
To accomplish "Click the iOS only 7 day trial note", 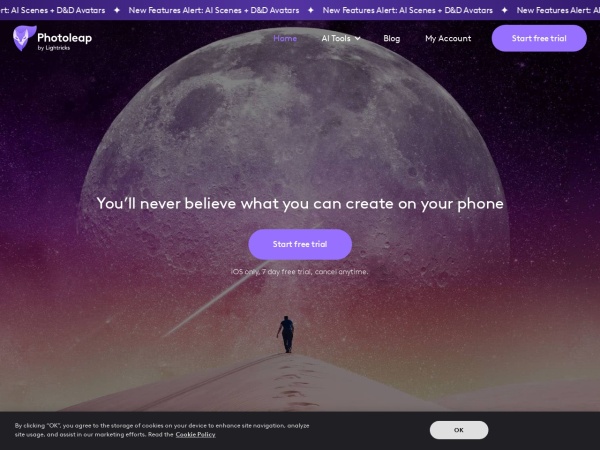I will [x=300, y=272].
